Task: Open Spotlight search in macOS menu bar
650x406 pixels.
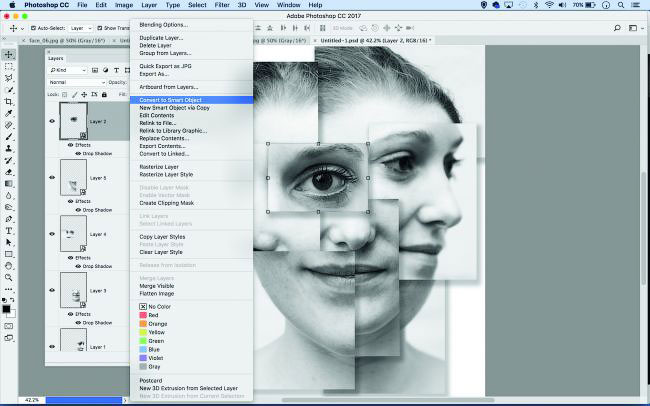Action: point(621,5)
